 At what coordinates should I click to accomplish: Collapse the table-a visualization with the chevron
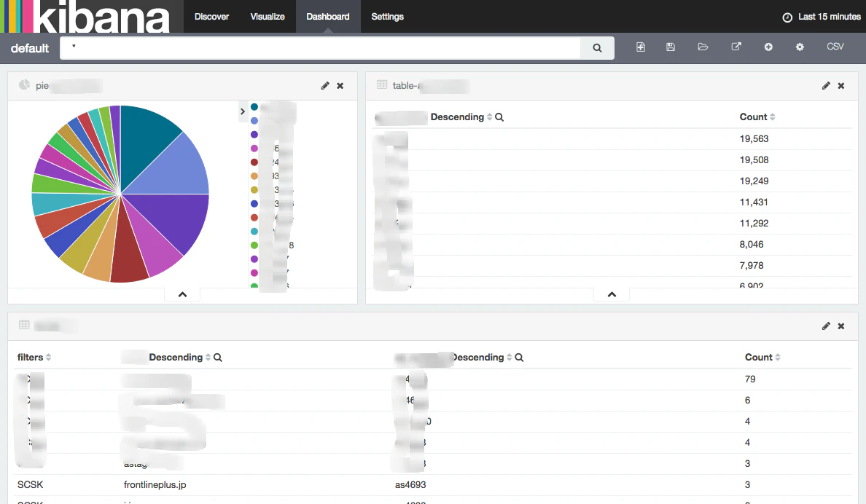point(611,294)
